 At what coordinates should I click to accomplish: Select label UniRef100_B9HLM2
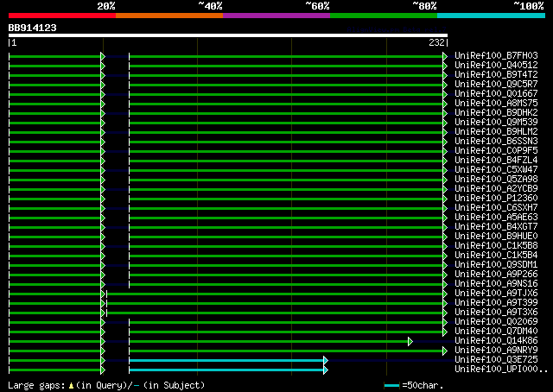coord(496,131)
